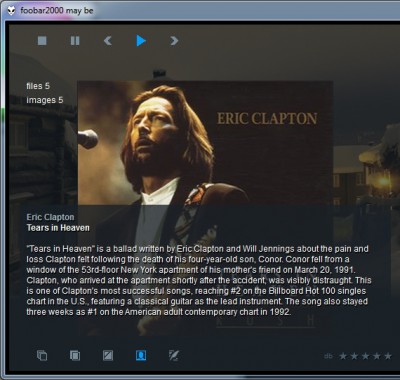Select the first overlapping-pages panel icon
The width and height of the screenshot is (400, 380).
tap(42, 355)
